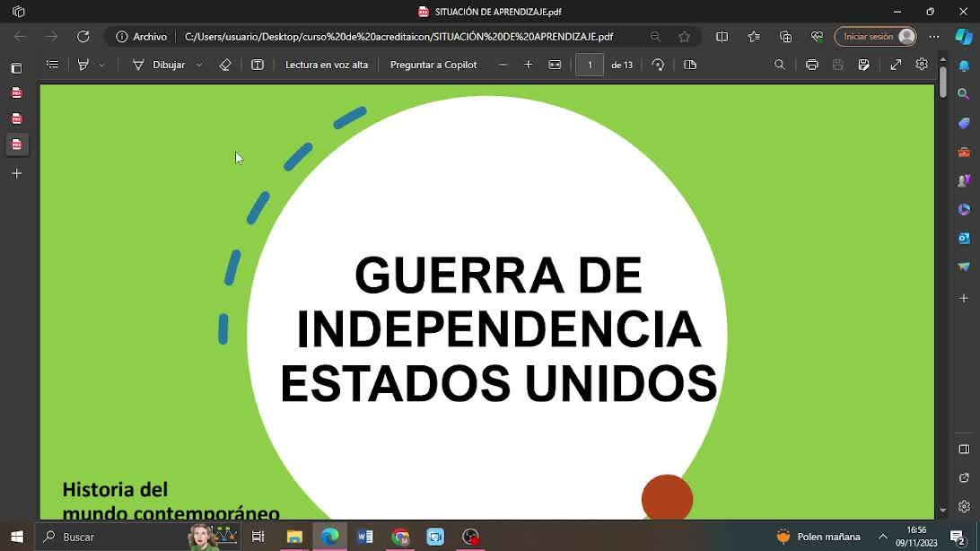Expand Dibujar pen options arrow

[199, 65]
